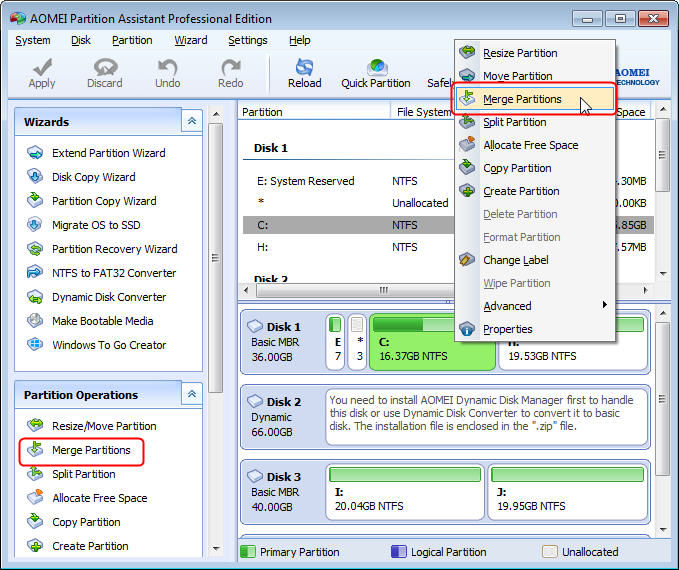The height and width of the screenshot is (570, 679).
Task: Open the System menu
Action: [33, 40]
